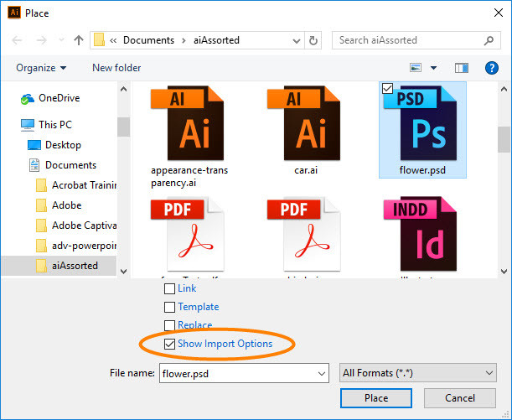Open Help with the question mark

pyautogui.click(x=491, y=68)
